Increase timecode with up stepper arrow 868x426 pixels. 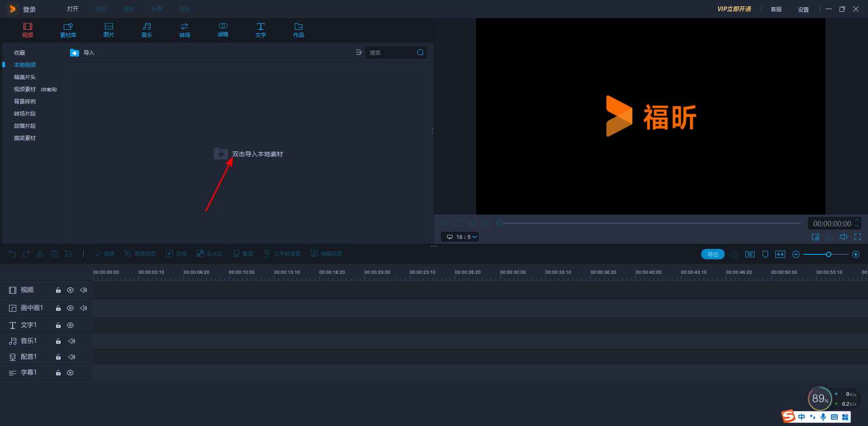tap(856, 220)
